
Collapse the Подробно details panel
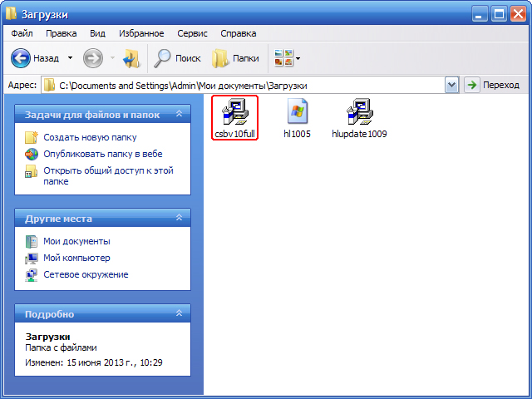click(x=180, y=313)
